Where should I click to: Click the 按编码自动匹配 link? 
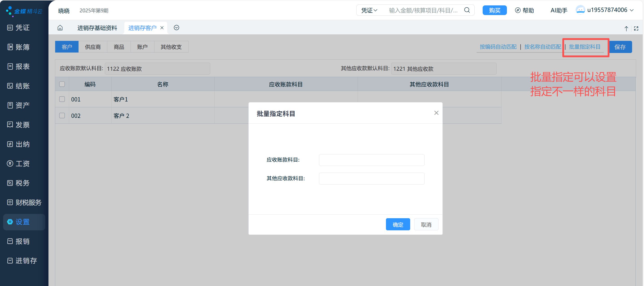click(498, 47)
